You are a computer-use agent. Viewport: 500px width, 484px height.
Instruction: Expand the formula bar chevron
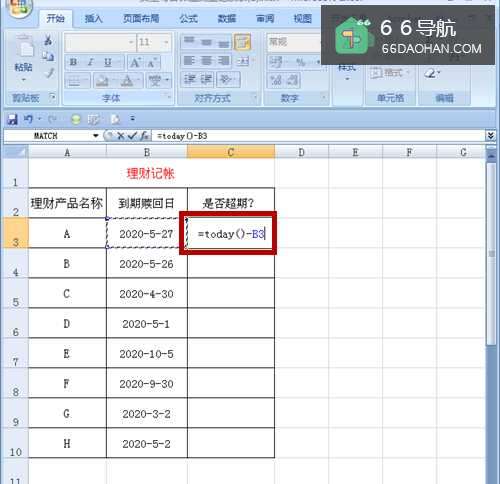(490, 136)
